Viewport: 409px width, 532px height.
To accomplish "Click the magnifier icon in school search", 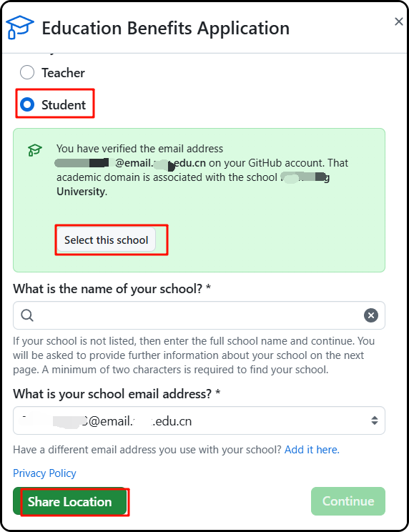I will tap(27, 315).
